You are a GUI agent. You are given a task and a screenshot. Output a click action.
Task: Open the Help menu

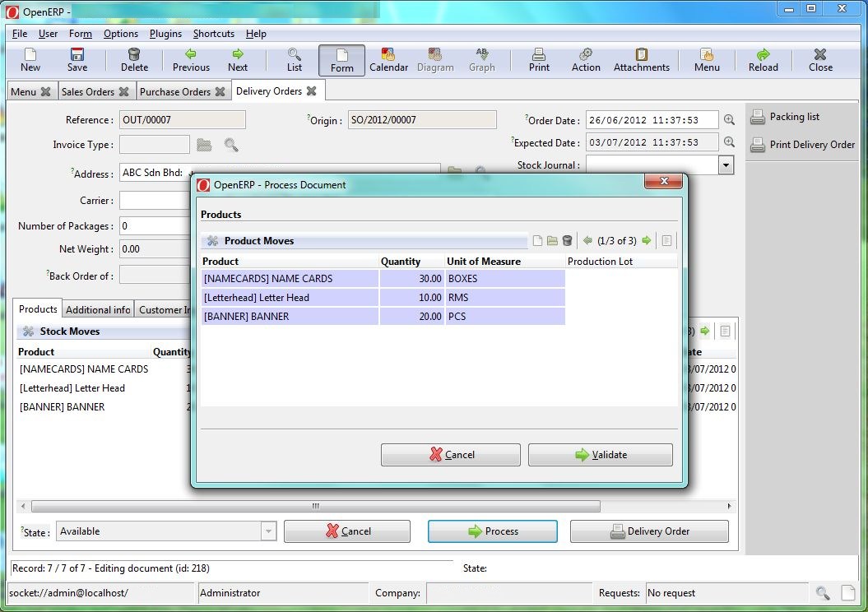point(256,34)
